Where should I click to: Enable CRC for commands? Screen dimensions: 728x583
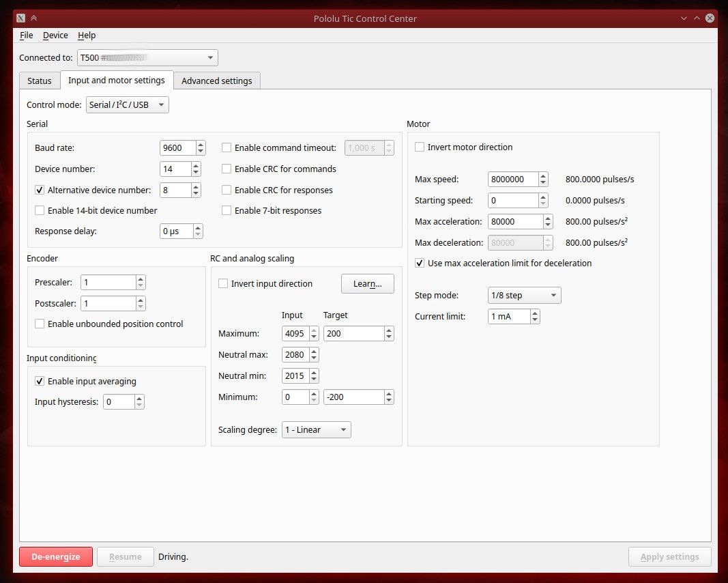point(227,169)
